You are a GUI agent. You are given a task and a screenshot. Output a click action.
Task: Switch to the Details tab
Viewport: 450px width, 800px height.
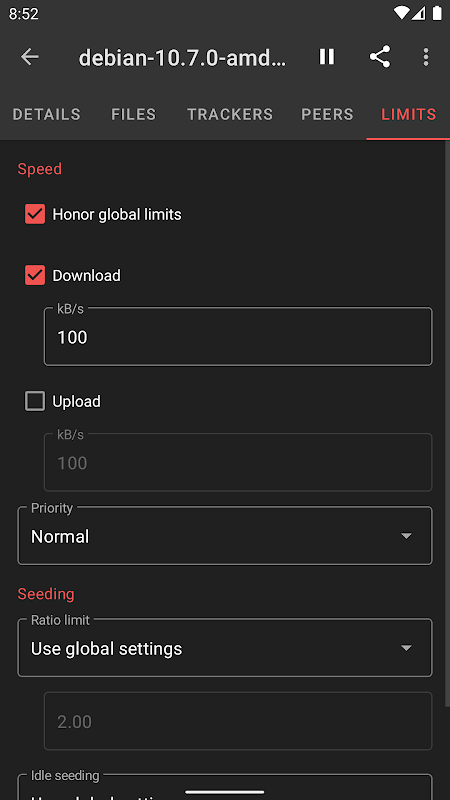46,114
